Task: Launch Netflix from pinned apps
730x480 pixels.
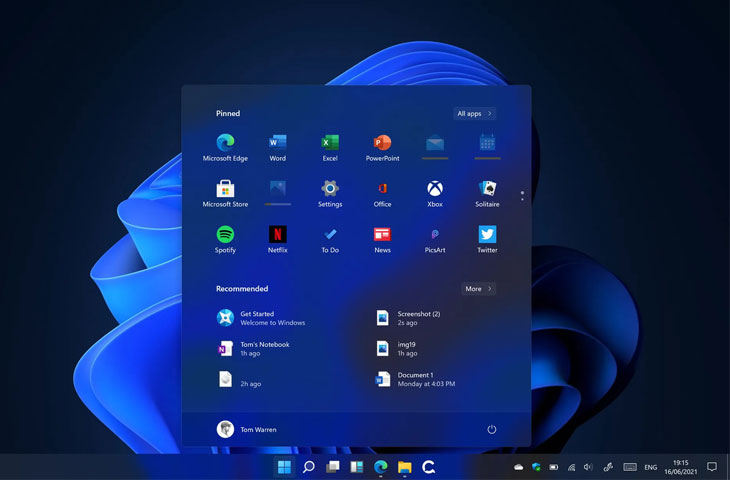Action: pos(277,235)
